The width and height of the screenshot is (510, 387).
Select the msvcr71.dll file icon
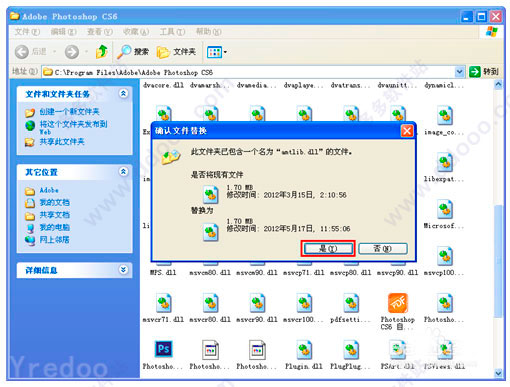point(164,303)
